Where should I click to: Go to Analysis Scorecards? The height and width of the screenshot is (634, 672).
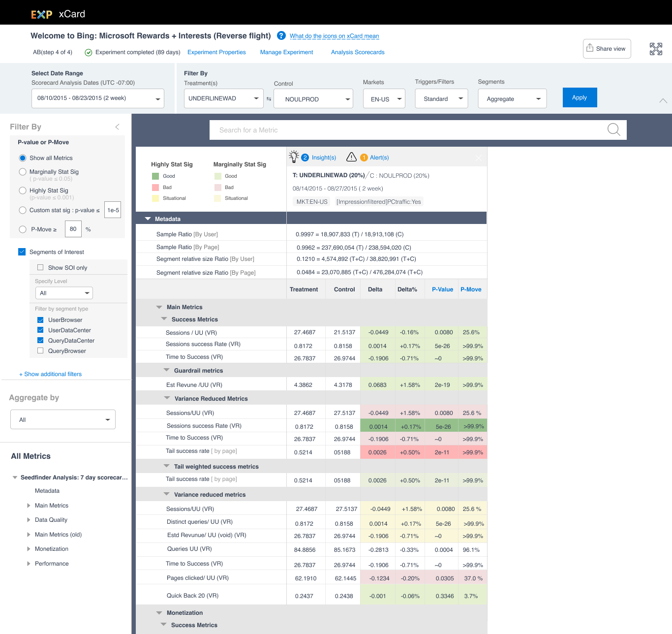coord(358,52)
